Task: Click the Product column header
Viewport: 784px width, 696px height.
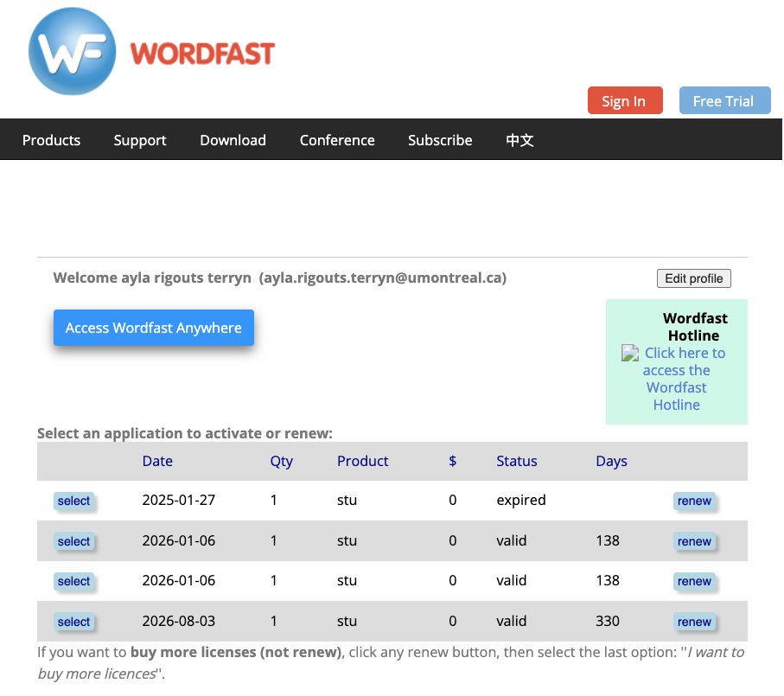Action: [x=362, y=461]
